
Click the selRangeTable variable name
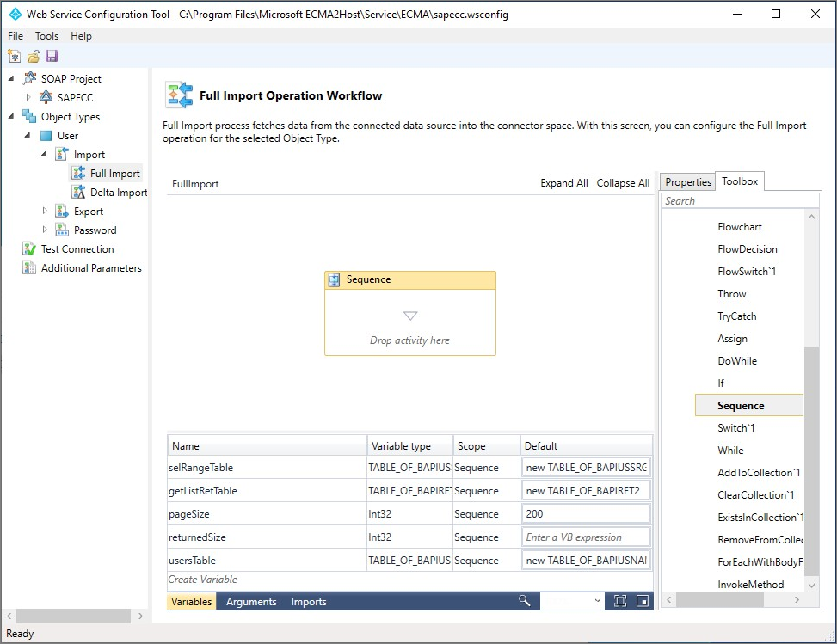coord(200,468)
